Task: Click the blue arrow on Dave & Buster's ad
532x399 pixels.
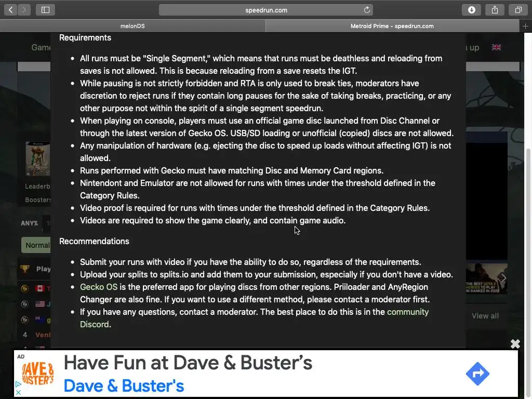Action: point(477,374)
